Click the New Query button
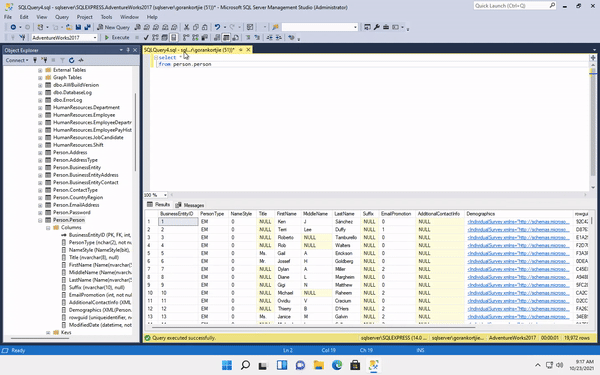 [113, 27]
